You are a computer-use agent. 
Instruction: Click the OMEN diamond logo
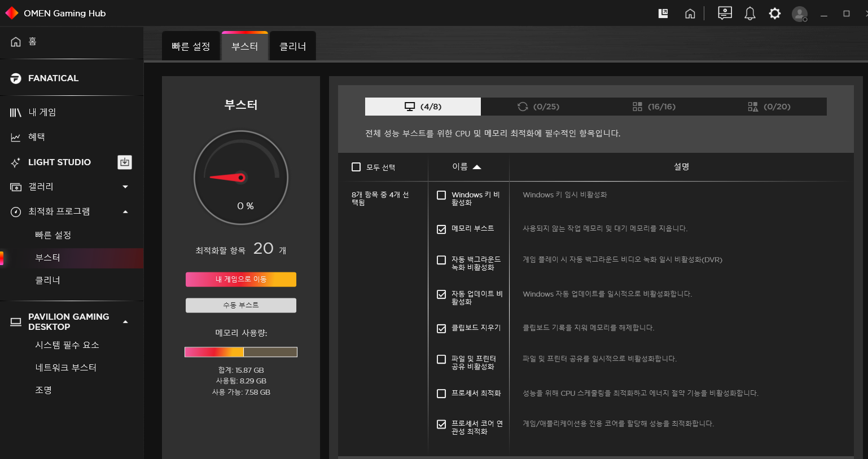(x=11, y=12)
